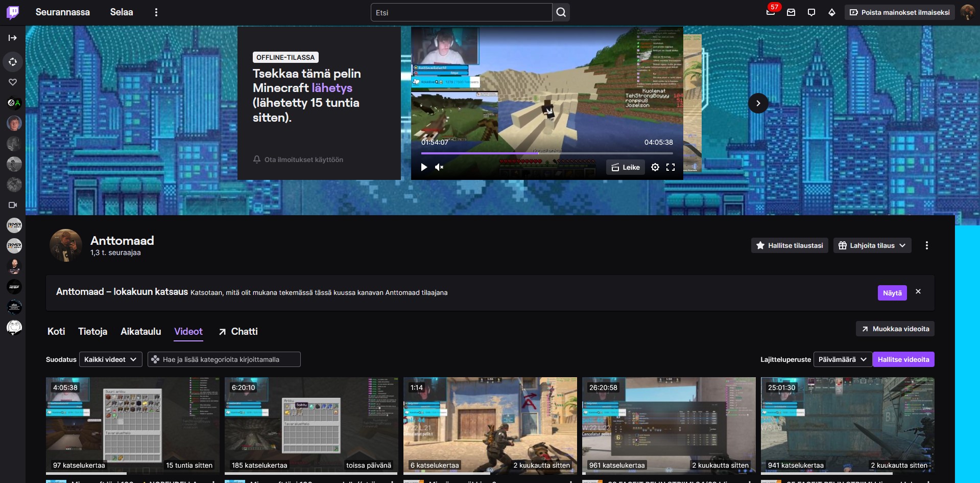The image size is (980, 483).
Task: Seek on the video progress bar
Action: click(x=546, y=153)
